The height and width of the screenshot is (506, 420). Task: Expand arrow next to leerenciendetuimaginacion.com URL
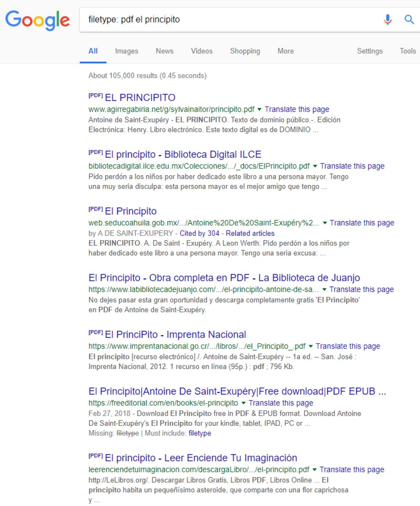pos(315,469)
